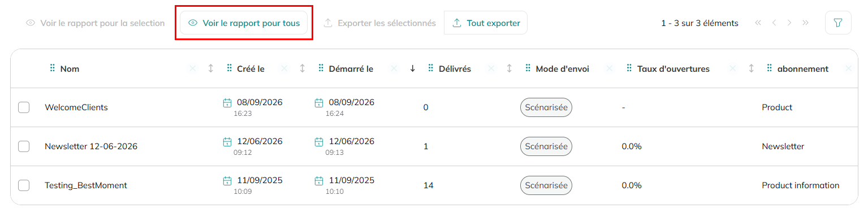Click the abonnement column header label
This screenshot has width=868, height=221.
803,69
